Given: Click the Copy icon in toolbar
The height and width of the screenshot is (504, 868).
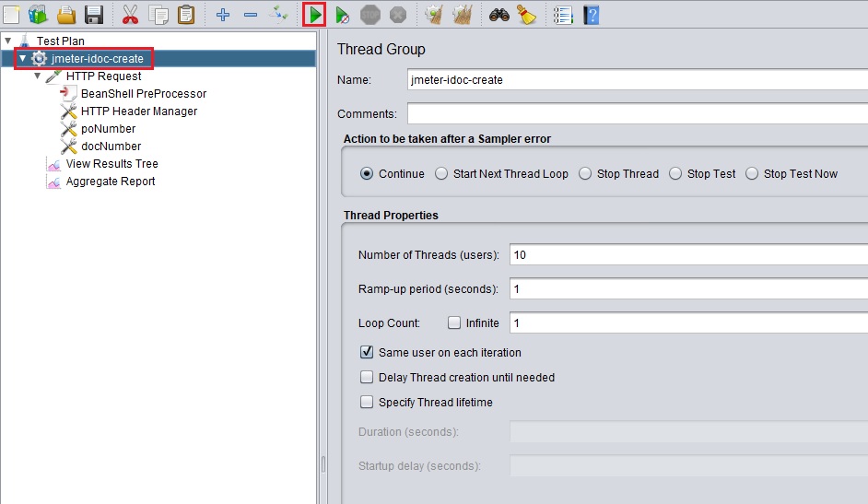Looking at the screenshot, I should click(158, 15).
